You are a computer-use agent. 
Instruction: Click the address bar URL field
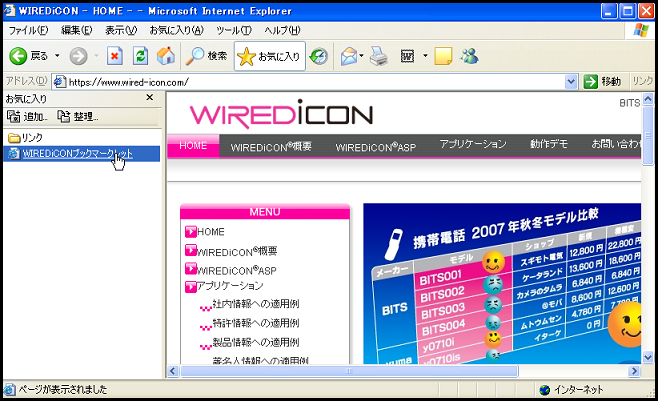[x=315, y=82]
